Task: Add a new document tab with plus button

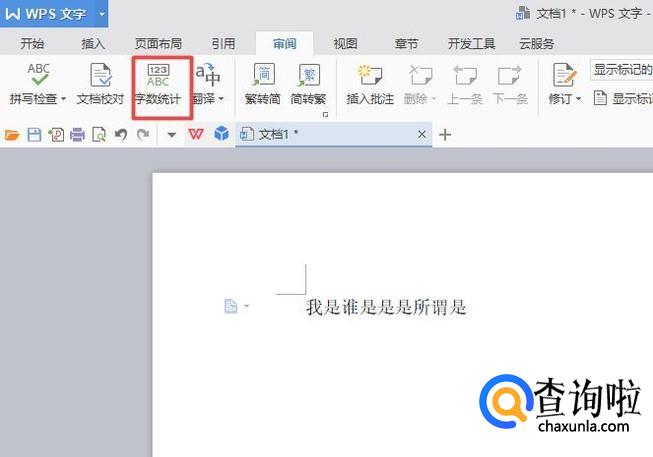Action: (446, 134)
